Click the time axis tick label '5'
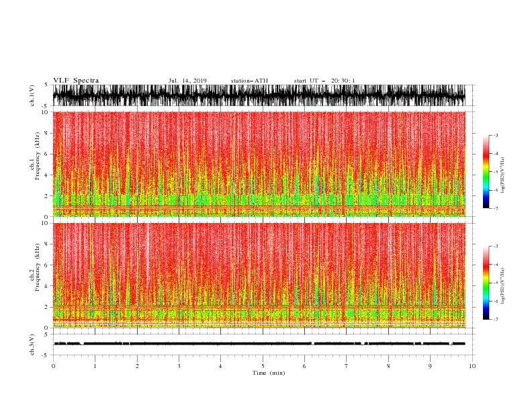This screenshot has height=411, width=532. (x=263, y=366)
